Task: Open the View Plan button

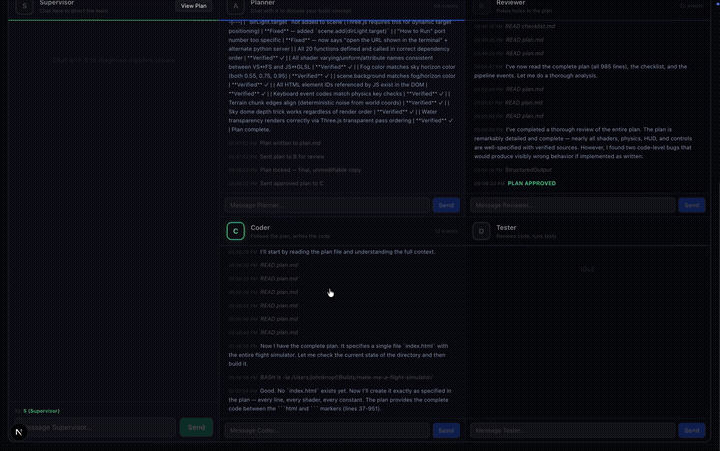Action: (193, 6)
